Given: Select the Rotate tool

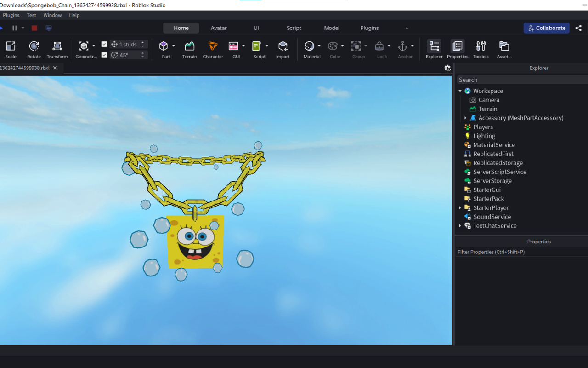Looking at the screenshot, I should [x=34, y=50].
